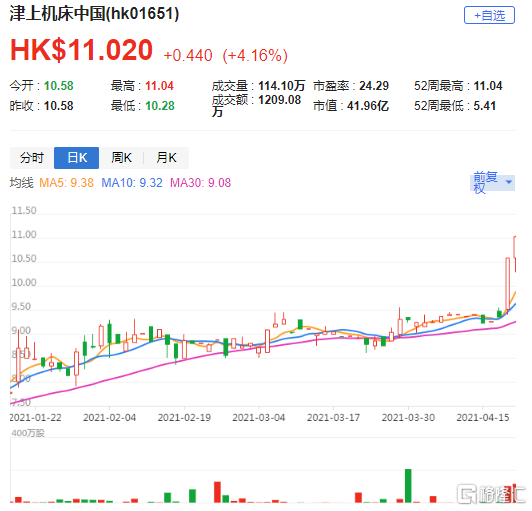
Task: Select the 日K daily candlestick tab
Action: click(x=77, y=158)
